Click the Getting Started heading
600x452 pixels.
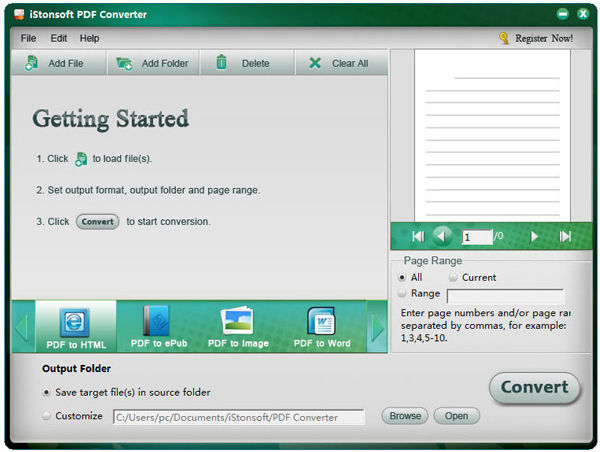pyautogui.click(x=111, y=119)
